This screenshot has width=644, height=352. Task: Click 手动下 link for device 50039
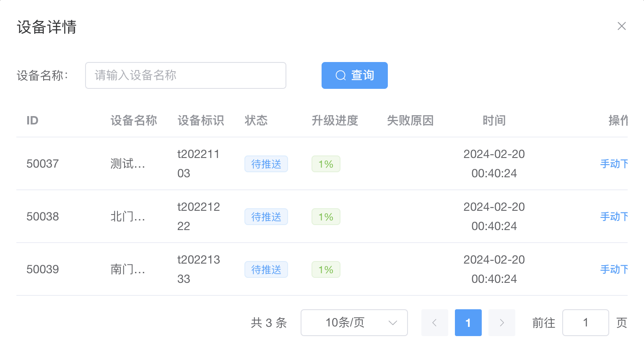coord(614,269)
